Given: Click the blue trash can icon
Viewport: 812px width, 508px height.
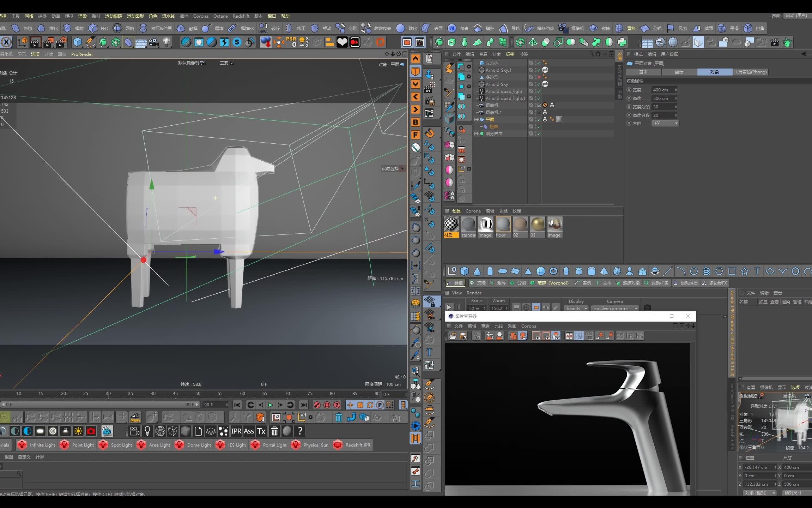Looking at the screenshot, I should tap(339, 418).
